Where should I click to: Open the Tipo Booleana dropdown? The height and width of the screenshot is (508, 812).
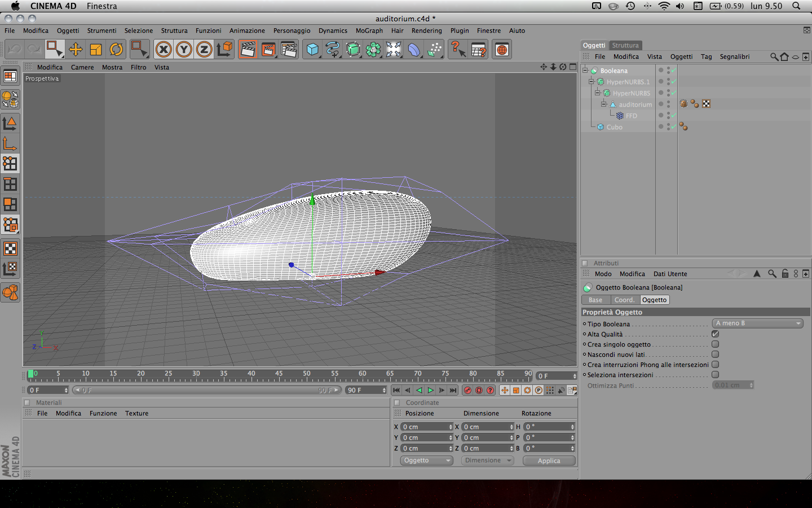click(758, 323)
